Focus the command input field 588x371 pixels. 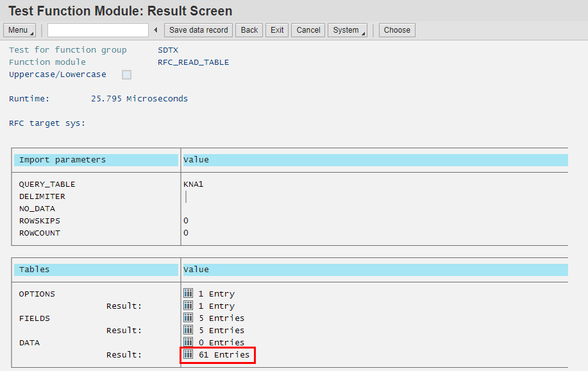click(x=98, y=30)
